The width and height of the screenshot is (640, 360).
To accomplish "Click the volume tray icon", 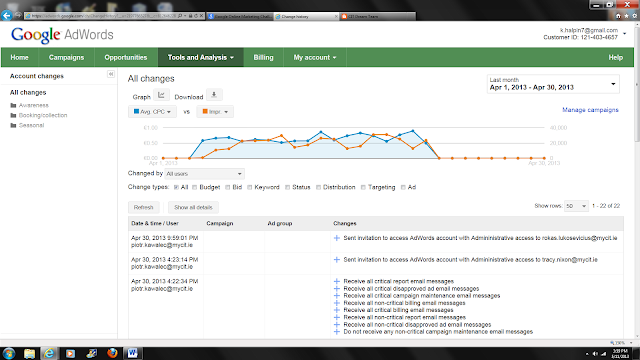I will [x=595, y=354].
